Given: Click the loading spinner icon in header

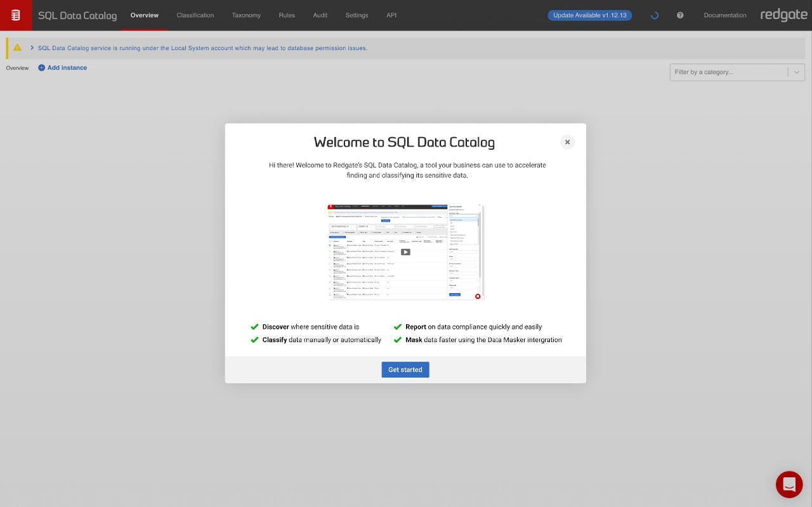Looking at the screenshot, I should [655, 15].
